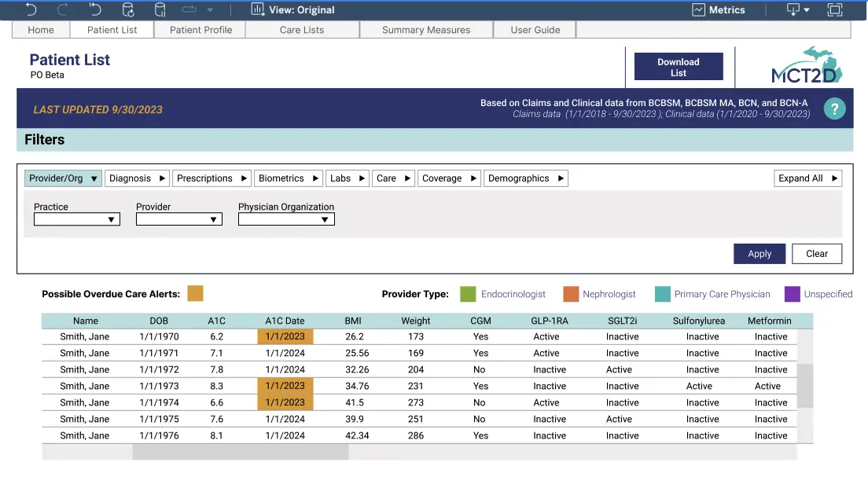This screenshot has width=868, height=481.
Task: Click the Undo arrow in the toolbar
Action: pos(30,10)
